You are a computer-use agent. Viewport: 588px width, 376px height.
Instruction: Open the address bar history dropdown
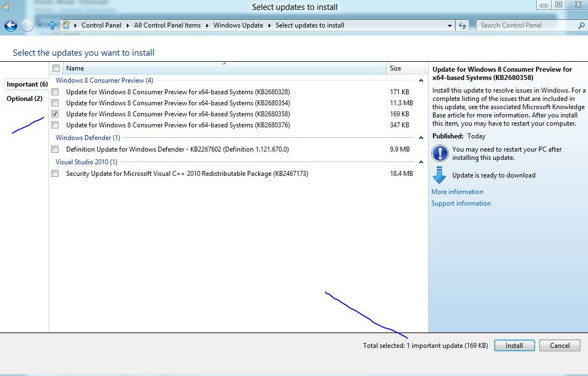tap(450, 25)
